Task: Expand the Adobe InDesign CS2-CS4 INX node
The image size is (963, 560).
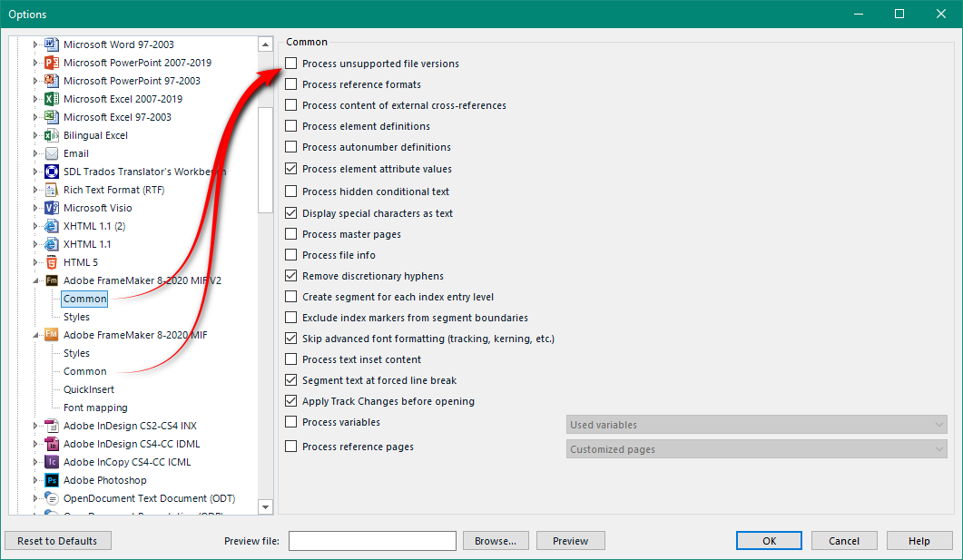Action: click(x=35, y=426)
